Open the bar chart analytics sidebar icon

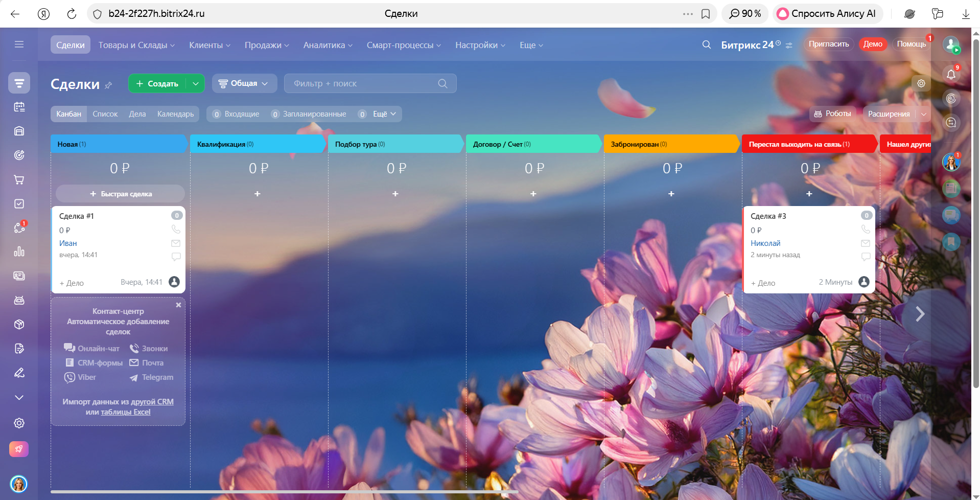pyautogui.click(x=19, y=252)
